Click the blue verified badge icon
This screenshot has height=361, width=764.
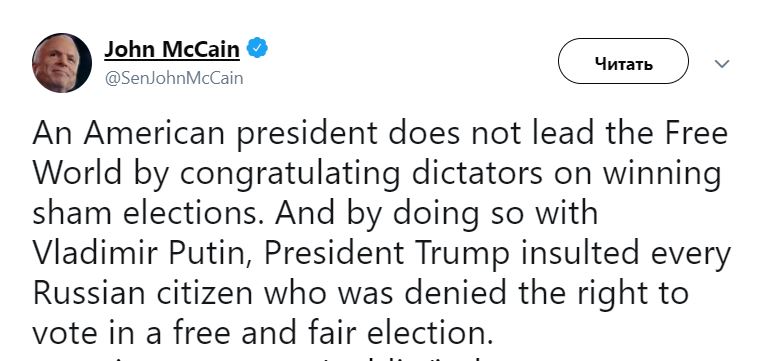(x=257, y=49)
